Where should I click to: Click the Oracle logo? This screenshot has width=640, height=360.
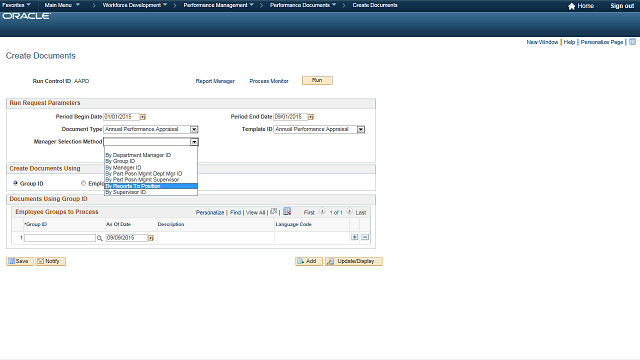(27, 16)
